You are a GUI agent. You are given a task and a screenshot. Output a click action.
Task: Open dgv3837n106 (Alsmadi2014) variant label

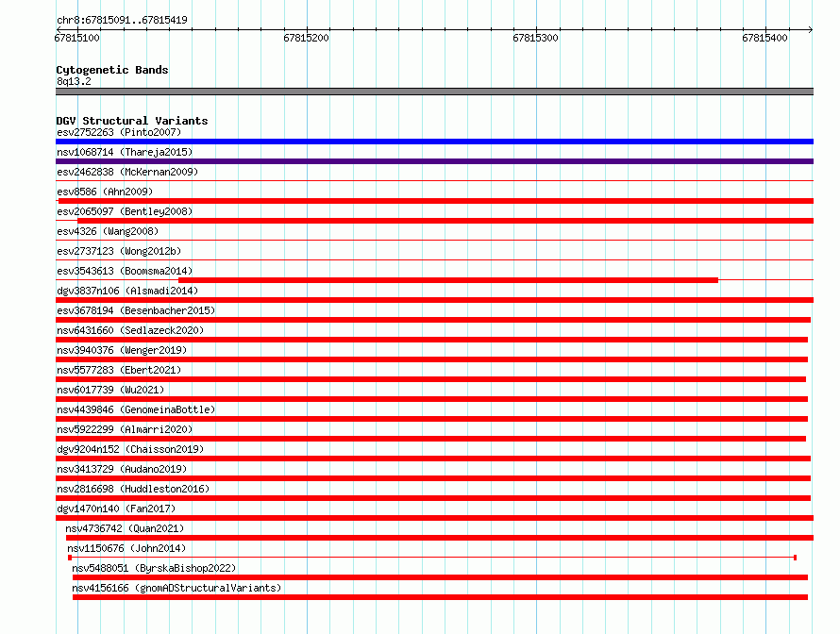(127, 291)
